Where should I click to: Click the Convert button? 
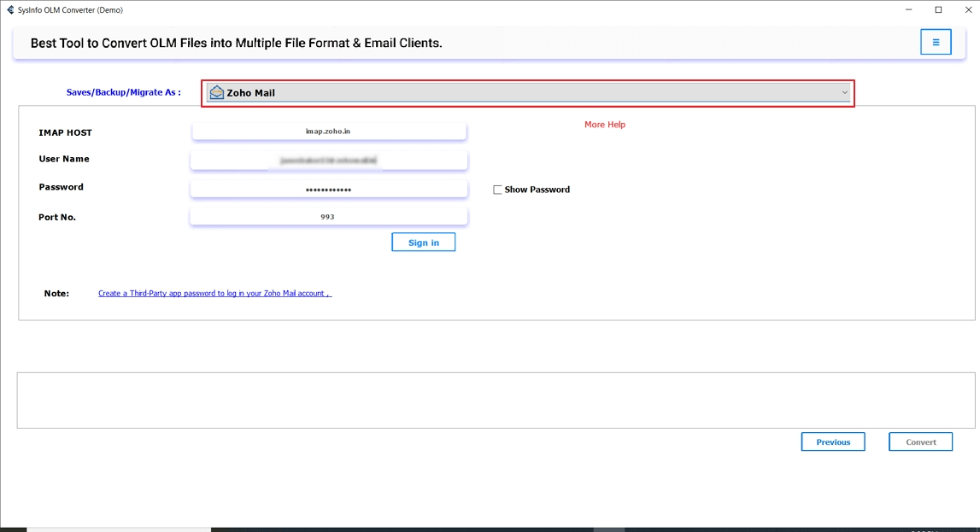921,441
